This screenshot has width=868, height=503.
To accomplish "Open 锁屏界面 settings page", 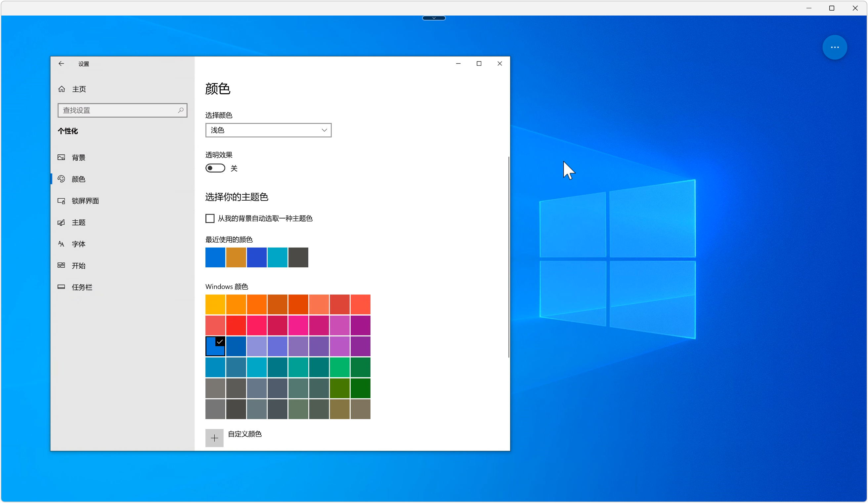I will click(122, 201).
